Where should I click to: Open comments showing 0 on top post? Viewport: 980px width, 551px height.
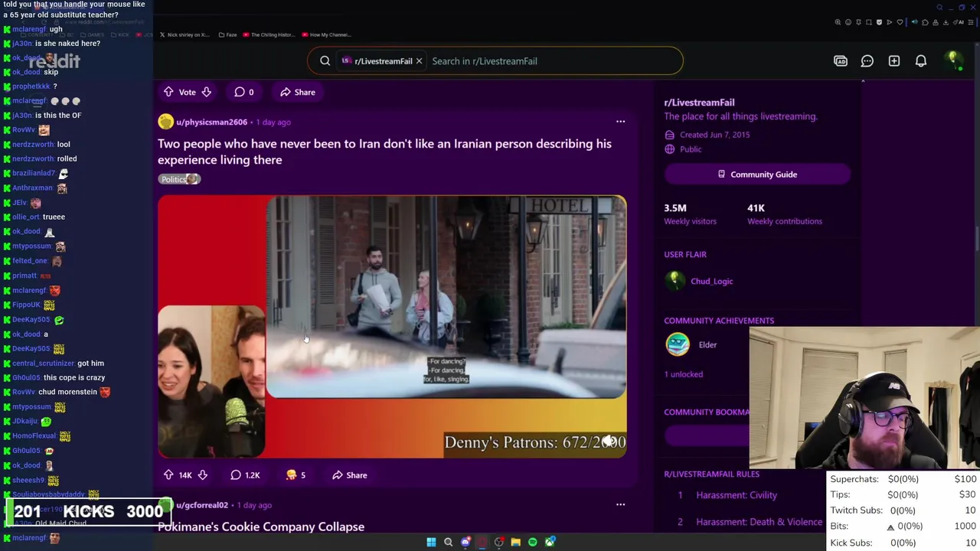tap(244, 92)
